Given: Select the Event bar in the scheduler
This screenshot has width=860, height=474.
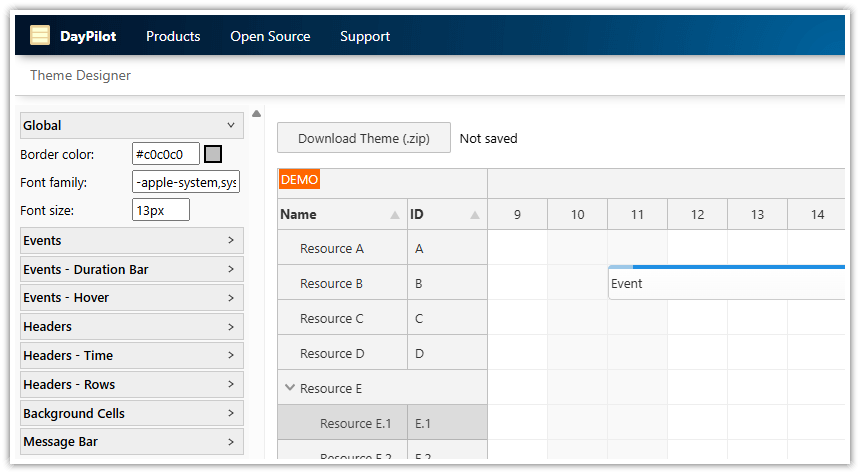Looking at the screenshot, I should click(726, 283).
